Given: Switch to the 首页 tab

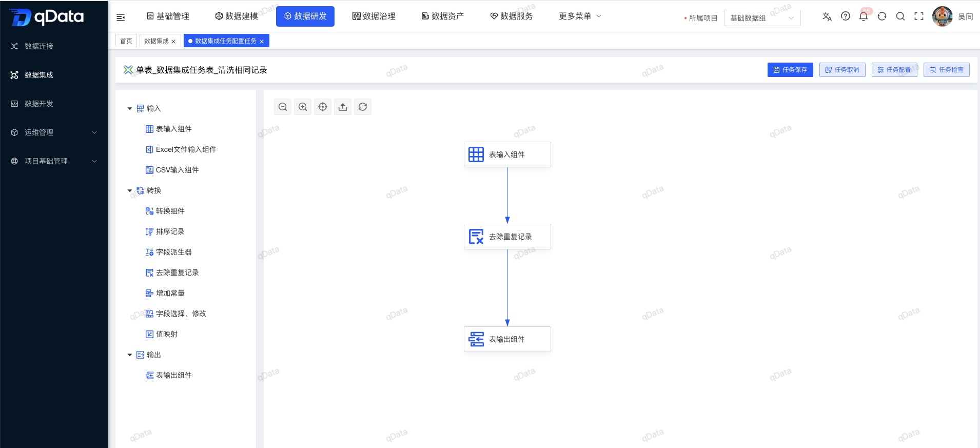Looking at the screenshot, I should pos(126,41).
